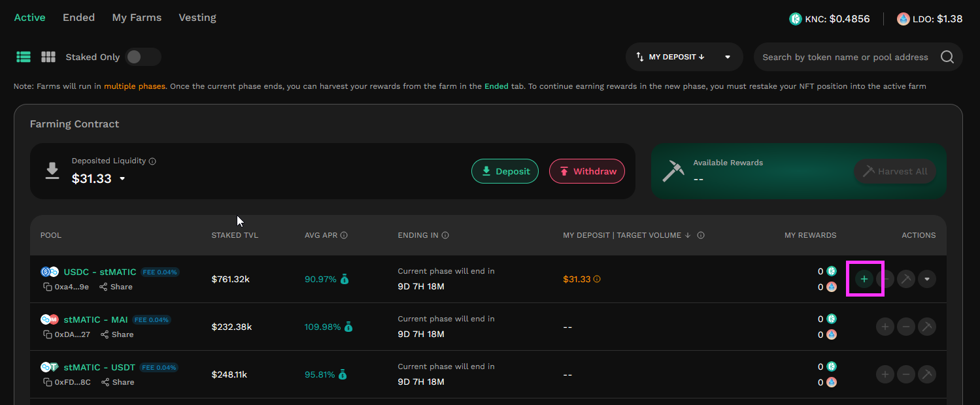Harvest pickaxe icon in stMATIC - MAI row
Viewport: 980px width, 405px height.
point(926,327)
